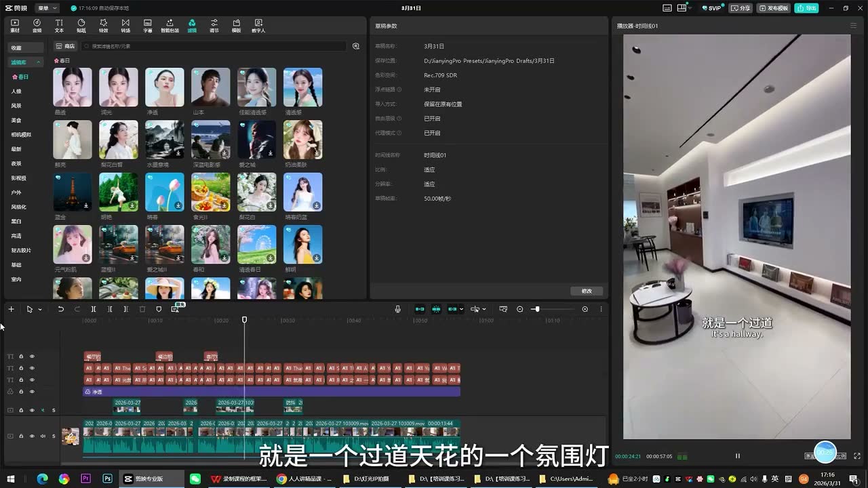Open the preview axis dropdown arrow
868x488 pixels.
484,309
